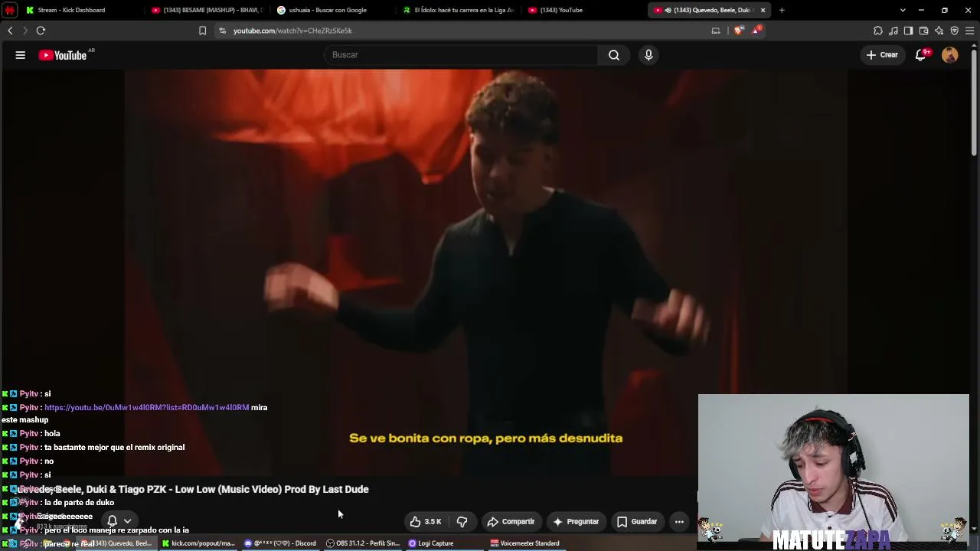Expand channel notification bell dropdown
980x551 pixels.
coord(127,521)
